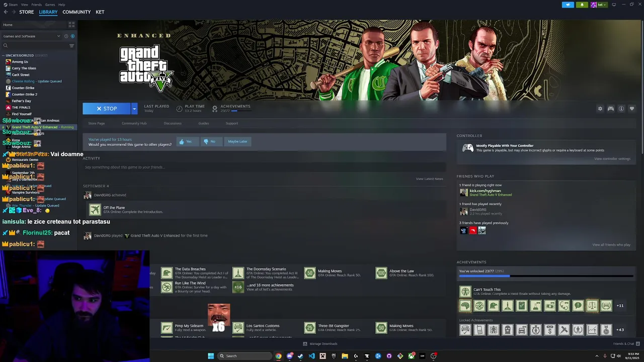Open Windows Start button
The width and height of the screenshot is (644, 362).
[x=211, y=356]
